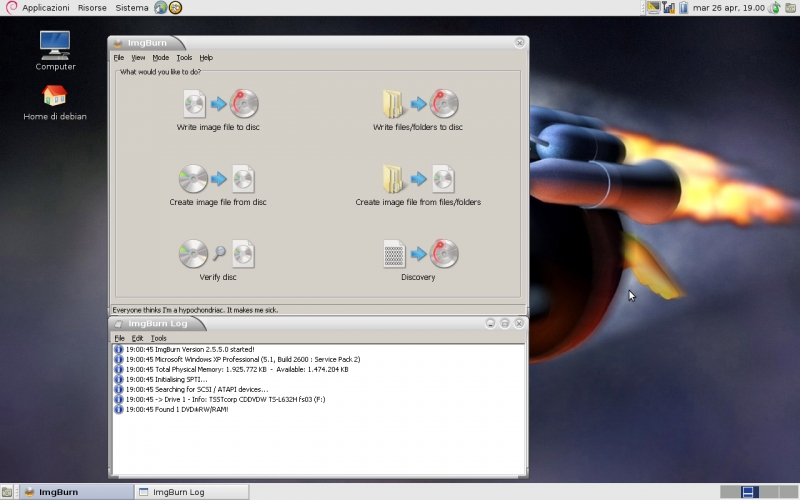Open Tools menu in ImgBurn Log window
800x500 pixels.
(159, 338)
